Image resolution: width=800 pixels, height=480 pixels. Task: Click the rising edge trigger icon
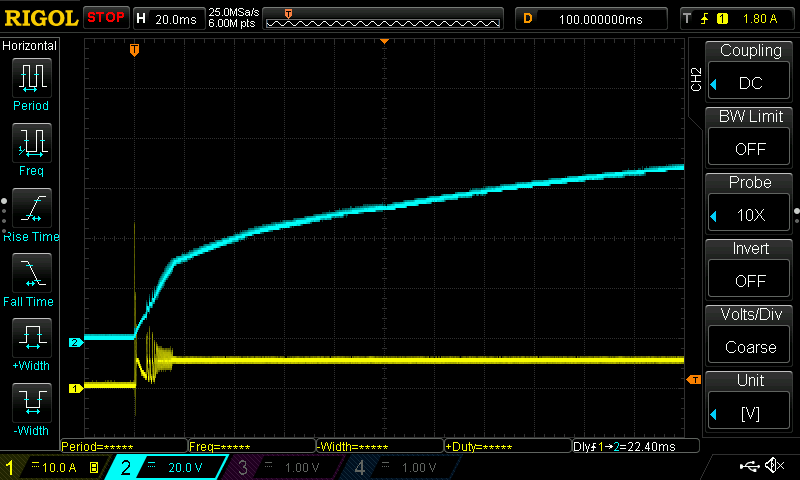click(705, 19)
